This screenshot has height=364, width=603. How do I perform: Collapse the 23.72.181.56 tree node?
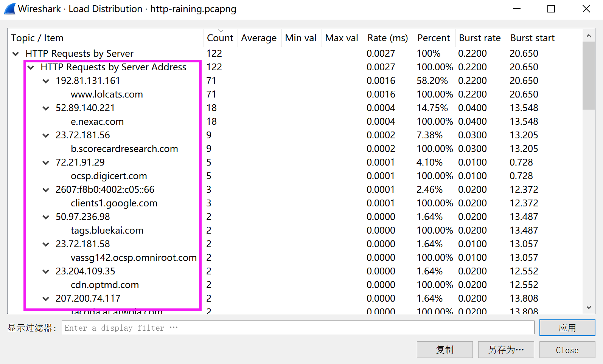(46, 135)
